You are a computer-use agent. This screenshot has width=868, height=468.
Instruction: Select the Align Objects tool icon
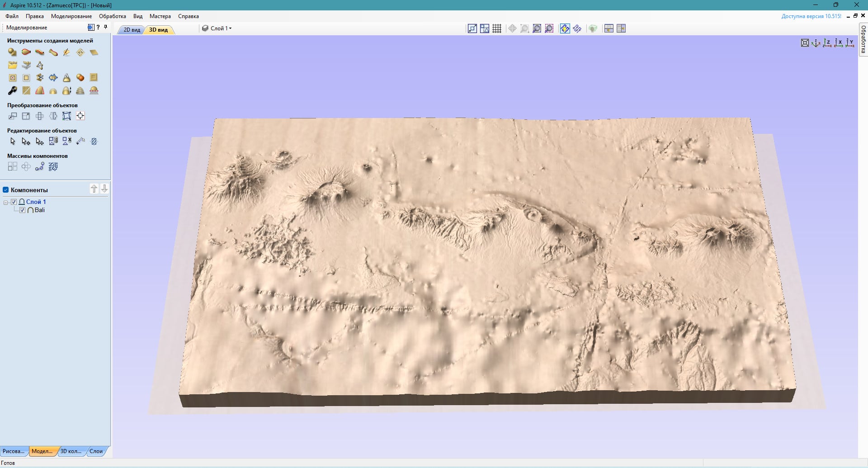[80, 116]
